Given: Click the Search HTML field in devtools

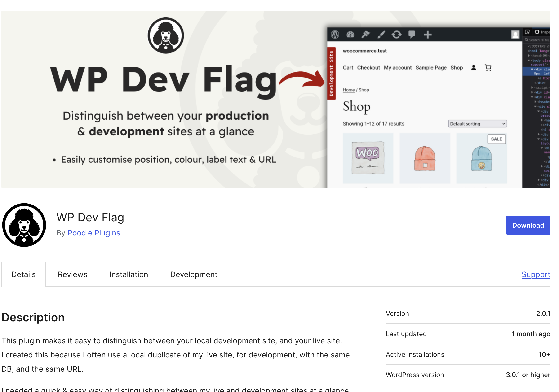Looking at the screenshot, I should (x=537, y=40).
